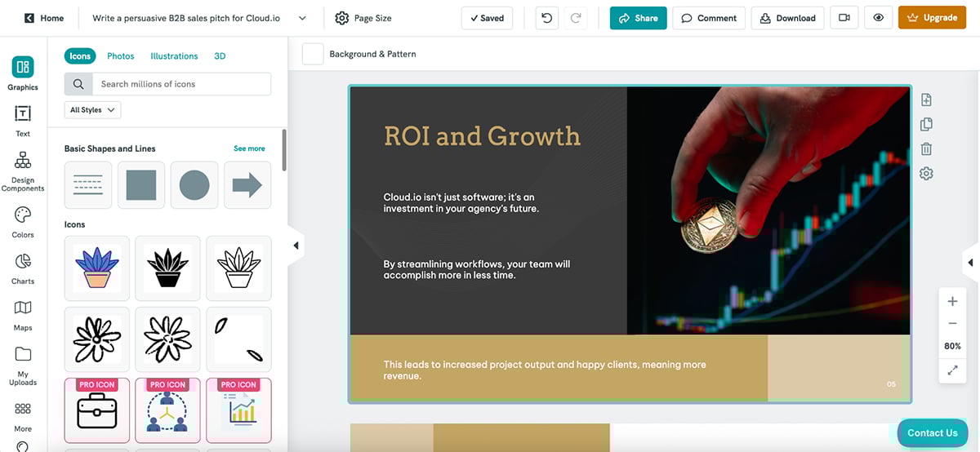Screen dimensions: 980x452
Task: Click the Undo arrow button
Action: [x=547, y=18]
